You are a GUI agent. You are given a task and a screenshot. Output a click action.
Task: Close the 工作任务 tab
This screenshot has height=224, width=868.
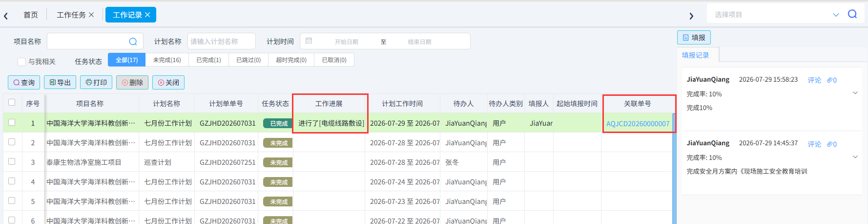click(x=91, y=15)
